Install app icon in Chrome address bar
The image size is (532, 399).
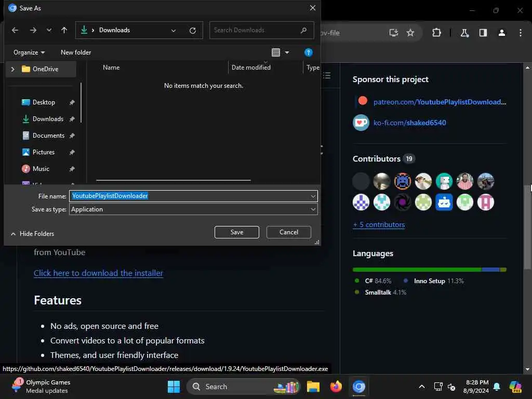pos(394,33)
